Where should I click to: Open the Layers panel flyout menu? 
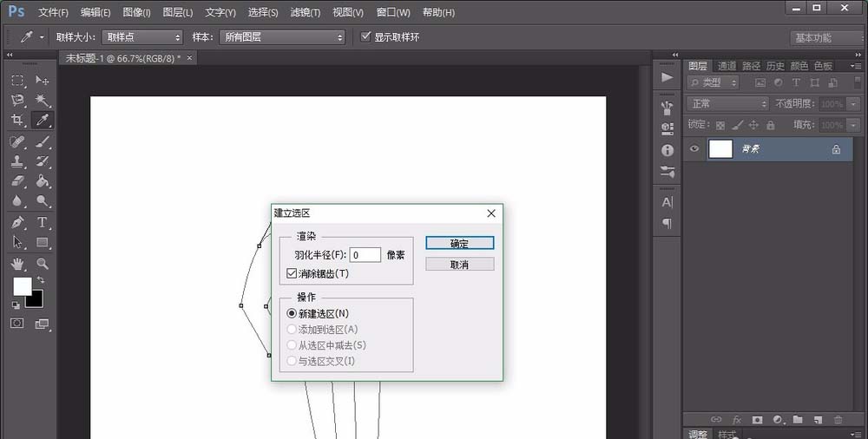(x=855, y=66)
